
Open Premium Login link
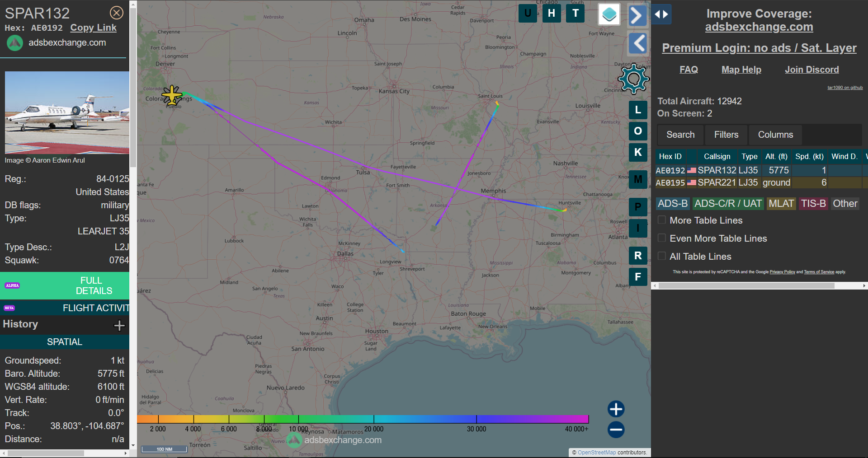click(759, 48)
